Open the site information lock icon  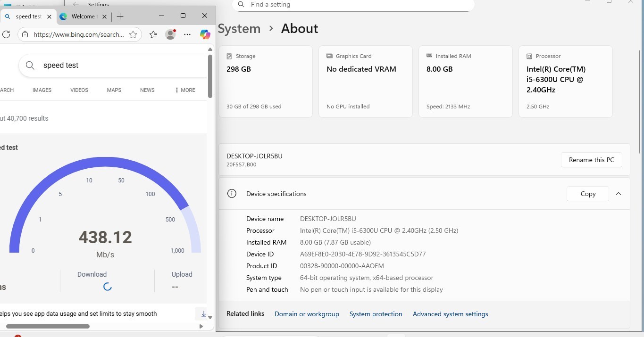25,34
